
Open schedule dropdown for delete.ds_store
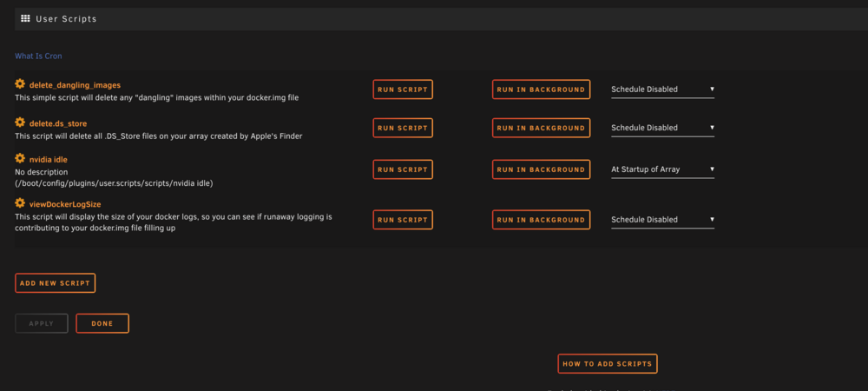tap(662, 128)
